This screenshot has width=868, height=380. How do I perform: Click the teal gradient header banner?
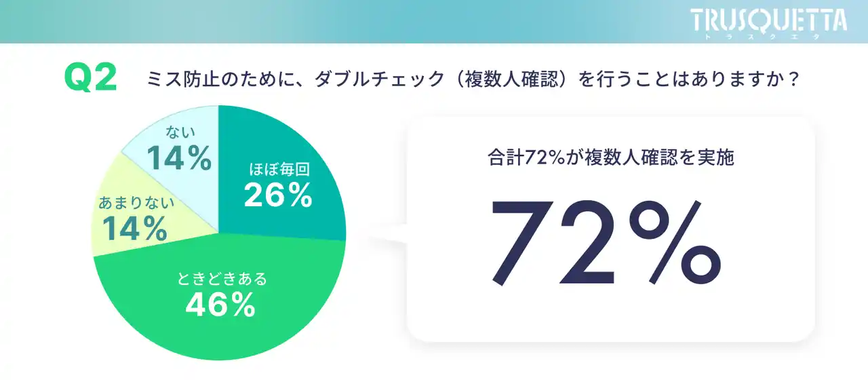(x=339, y=20)
